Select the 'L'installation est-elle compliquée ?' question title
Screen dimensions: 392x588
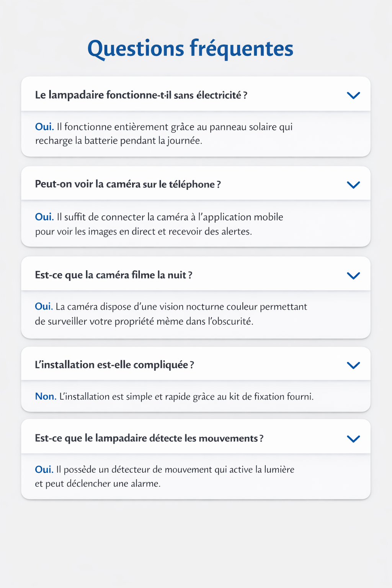(114, 365)
